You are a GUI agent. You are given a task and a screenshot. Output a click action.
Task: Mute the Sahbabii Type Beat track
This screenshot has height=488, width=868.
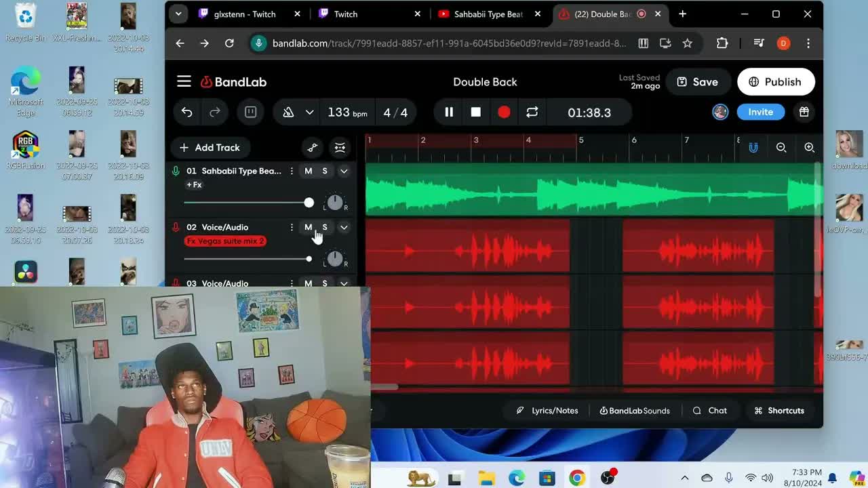click(308, 171)
